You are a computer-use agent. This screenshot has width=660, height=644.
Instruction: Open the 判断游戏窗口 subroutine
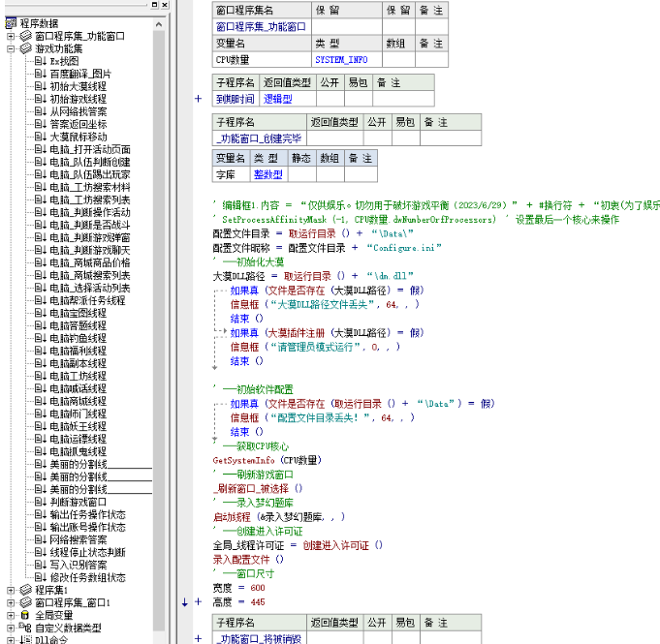pyautogui.click(x=78, y=502)
